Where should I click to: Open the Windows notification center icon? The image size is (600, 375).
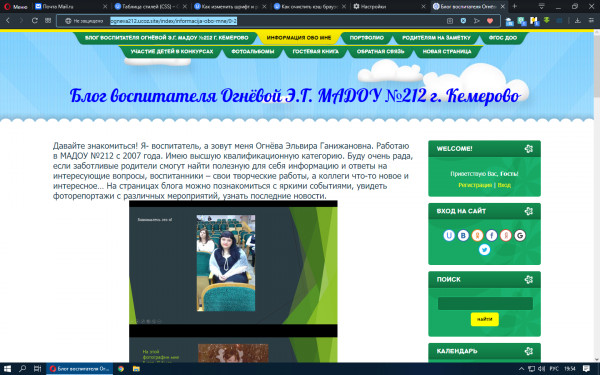(x=587, y=369)
